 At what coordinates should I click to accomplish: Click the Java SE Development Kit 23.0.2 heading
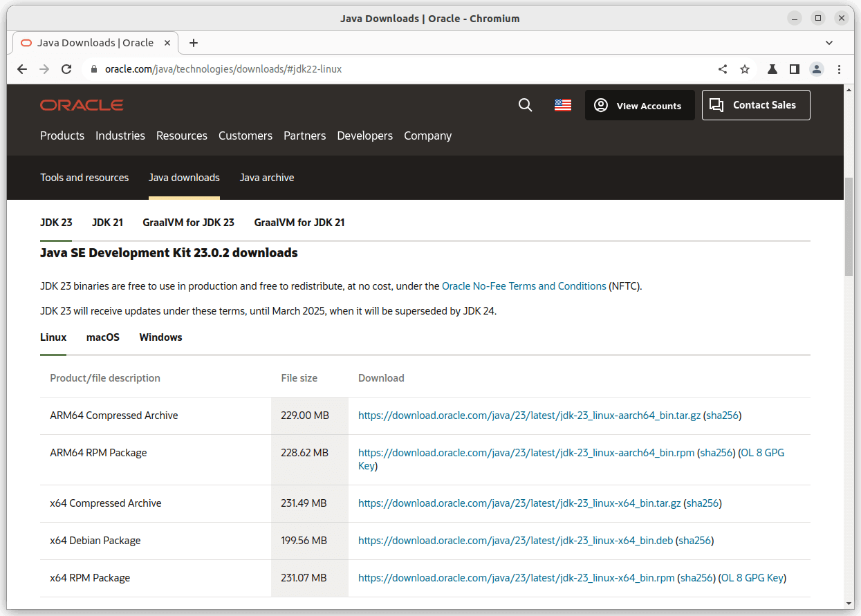click(169, 253)
